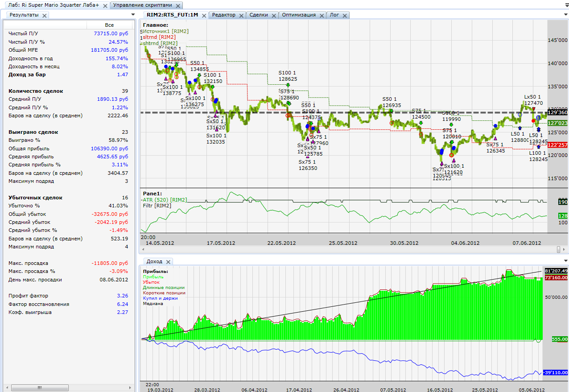
Task: Close the Результаты panel tab
Action: point(45,15)
